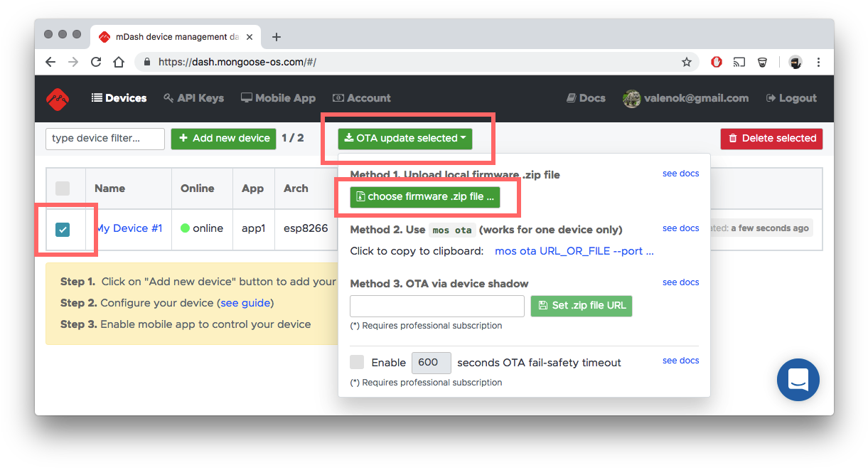Click the user avatar next to valenok@gmail.com
The width and height of the screenshot is (868, 468).
point(631,98)
